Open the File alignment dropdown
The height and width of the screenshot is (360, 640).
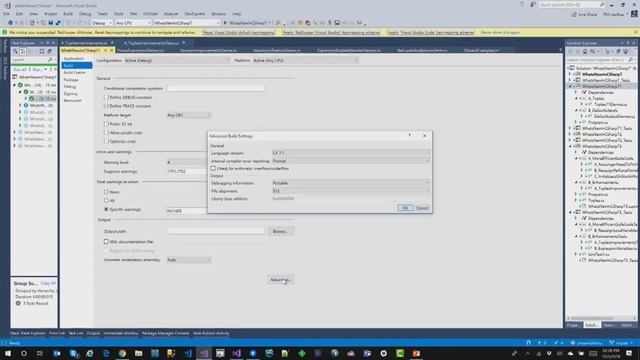351,191
